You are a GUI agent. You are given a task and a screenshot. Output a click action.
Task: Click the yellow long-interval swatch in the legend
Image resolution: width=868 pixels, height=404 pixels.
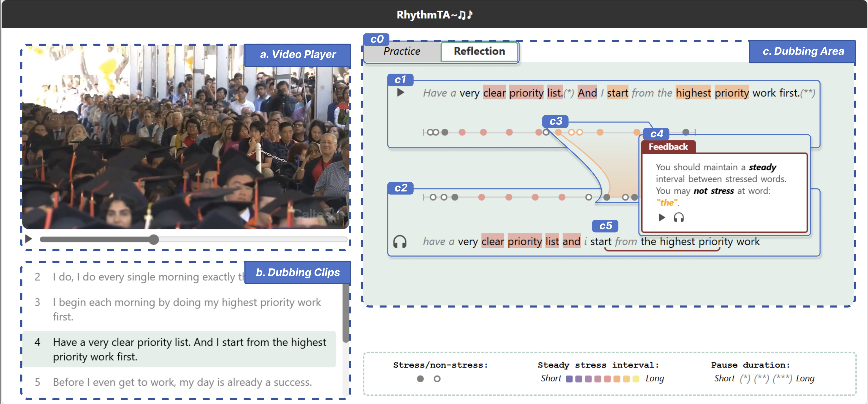click(636, 379)
